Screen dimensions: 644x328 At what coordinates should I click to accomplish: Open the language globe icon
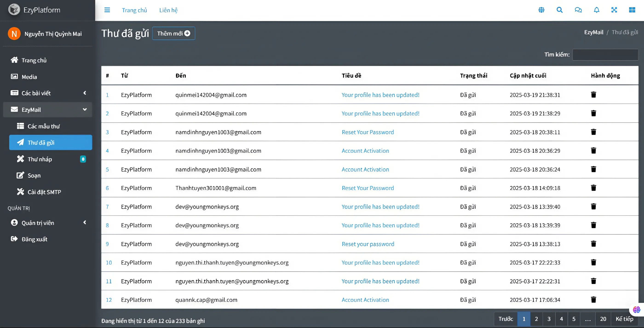541,10
